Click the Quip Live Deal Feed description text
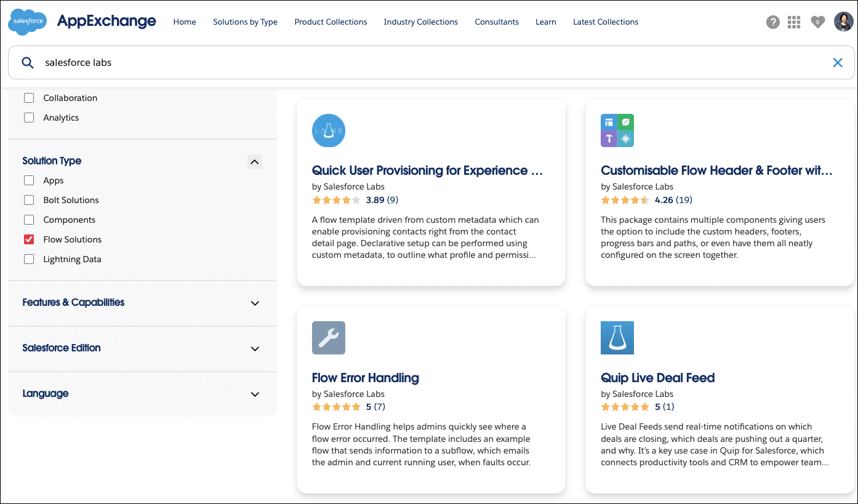This screenshot has width=858, height=504. (x=715, y=444)
